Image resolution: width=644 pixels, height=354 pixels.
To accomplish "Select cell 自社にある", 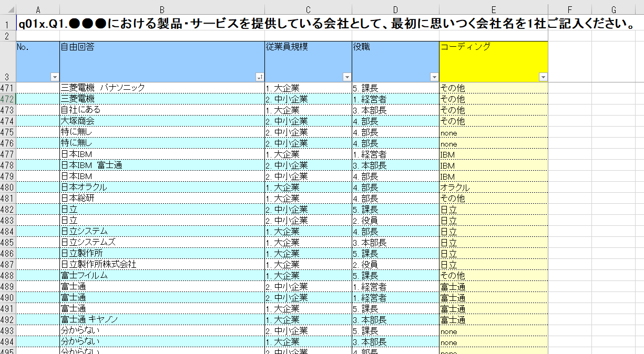I will (162, 110).
